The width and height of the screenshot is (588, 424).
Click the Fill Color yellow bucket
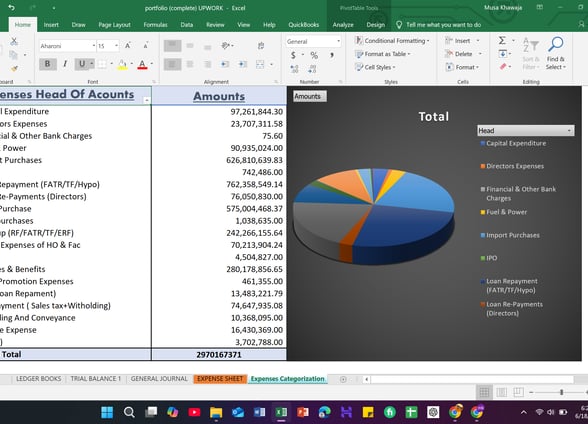coord(122,64)
